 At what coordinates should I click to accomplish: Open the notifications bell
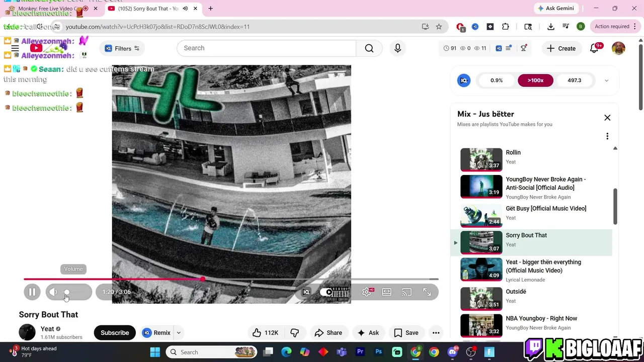click(x=595, y=48)
